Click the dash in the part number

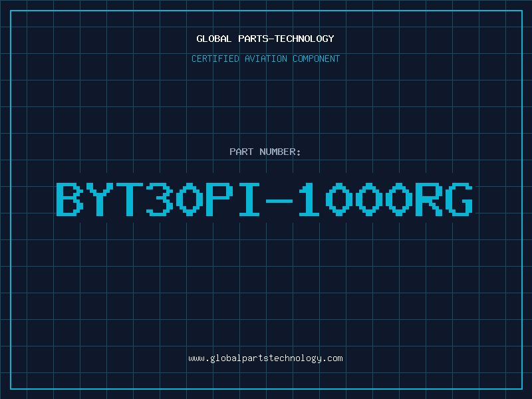[x=279, y=201]
